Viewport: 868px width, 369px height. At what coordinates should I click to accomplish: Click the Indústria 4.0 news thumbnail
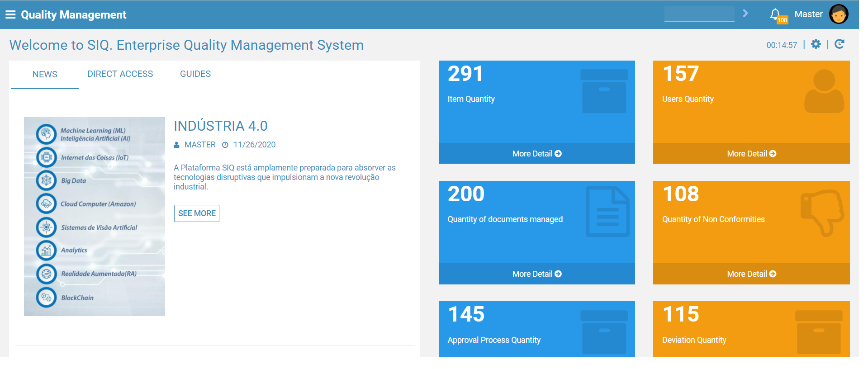(95, 217)
